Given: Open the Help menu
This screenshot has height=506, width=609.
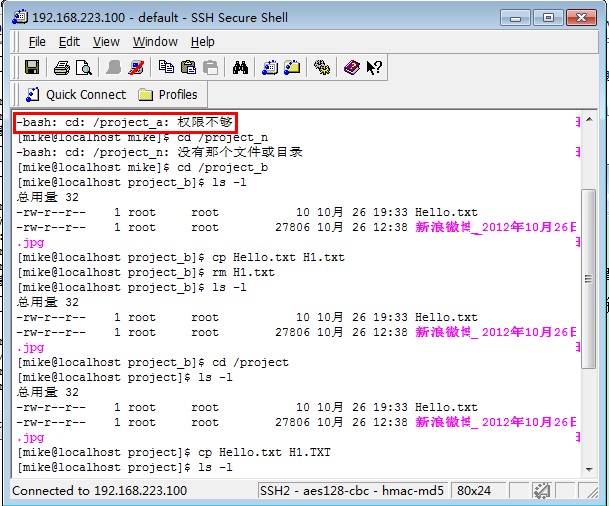Looking at the screenshot, I should click(202, 42).
